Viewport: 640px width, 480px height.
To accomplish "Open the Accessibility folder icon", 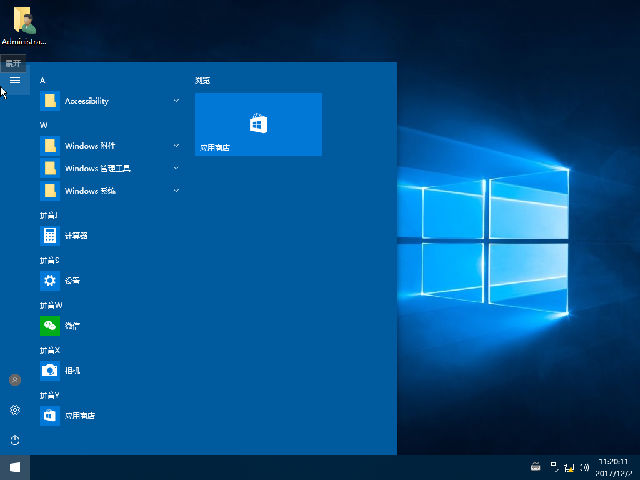I will point(50,101).
